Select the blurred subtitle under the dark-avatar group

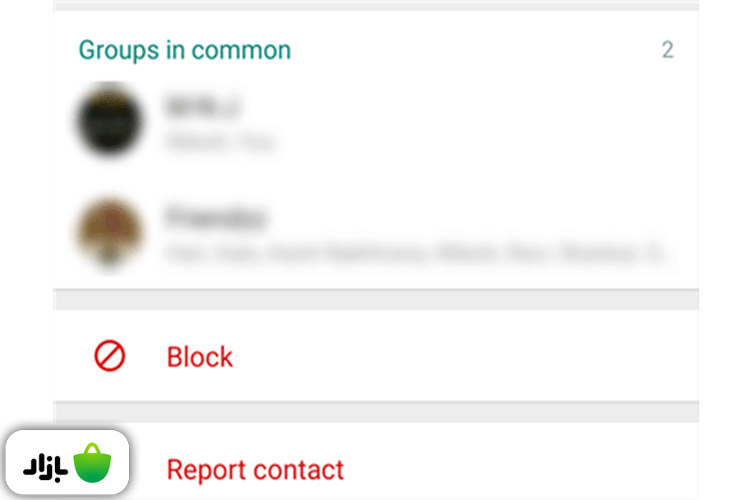220,142
